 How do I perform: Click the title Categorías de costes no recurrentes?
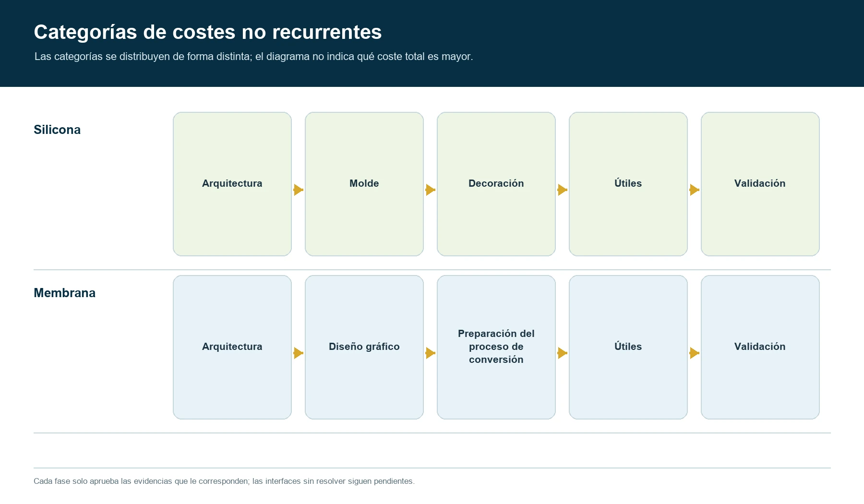(208, 32)
